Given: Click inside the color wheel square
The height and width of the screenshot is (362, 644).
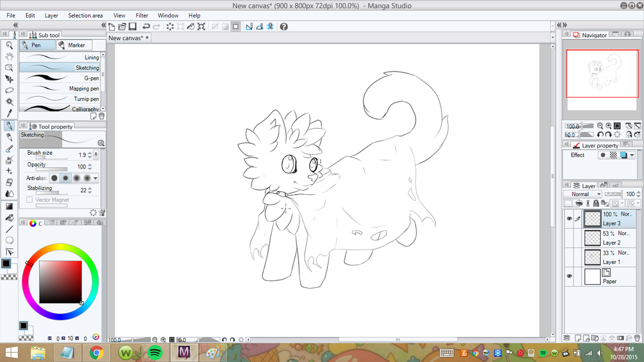Looking at the screenshot, I should [x=60, y=282].
